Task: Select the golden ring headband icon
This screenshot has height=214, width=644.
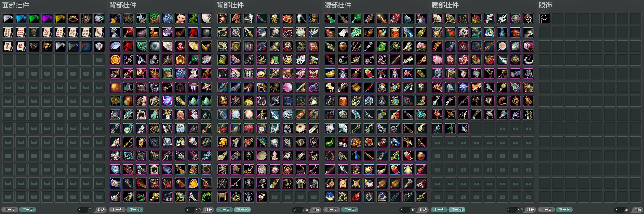Action: (73, 19)
